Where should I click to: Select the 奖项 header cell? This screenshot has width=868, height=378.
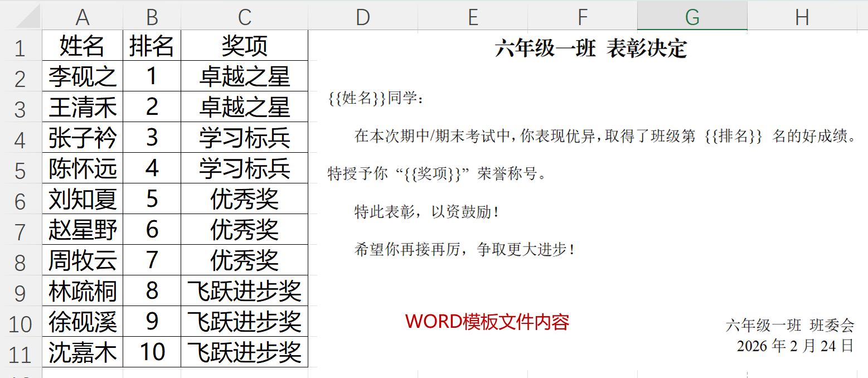244,46
